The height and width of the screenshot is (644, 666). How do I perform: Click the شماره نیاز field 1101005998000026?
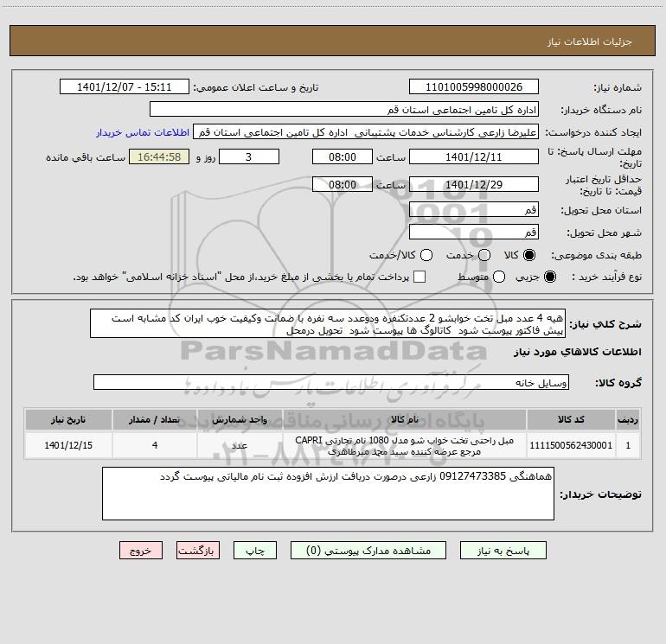point(474,87)
